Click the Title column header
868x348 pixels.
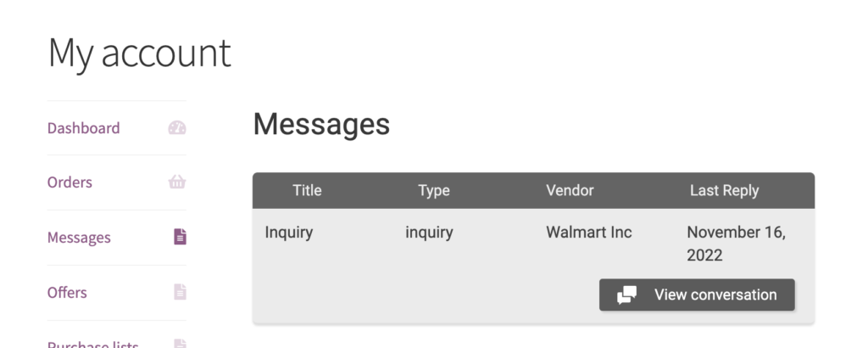(x=307, y=191)
